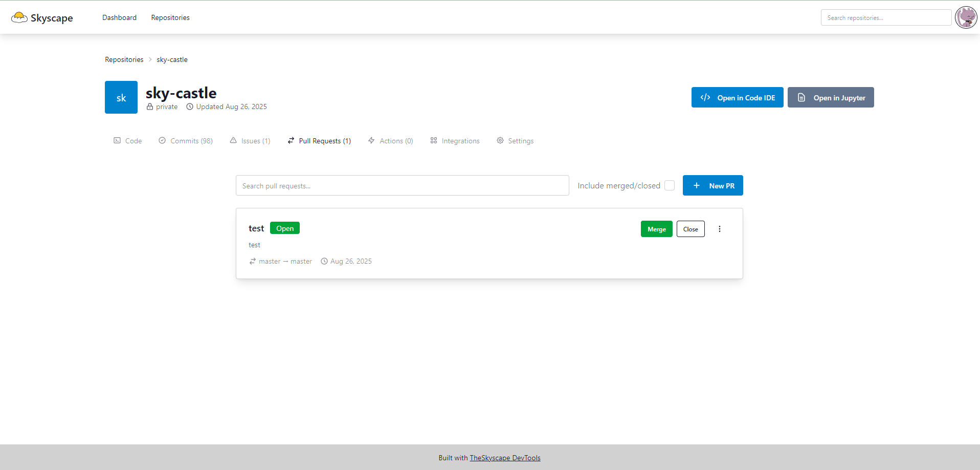Switch to the Integrations tab

click(455, 141)
